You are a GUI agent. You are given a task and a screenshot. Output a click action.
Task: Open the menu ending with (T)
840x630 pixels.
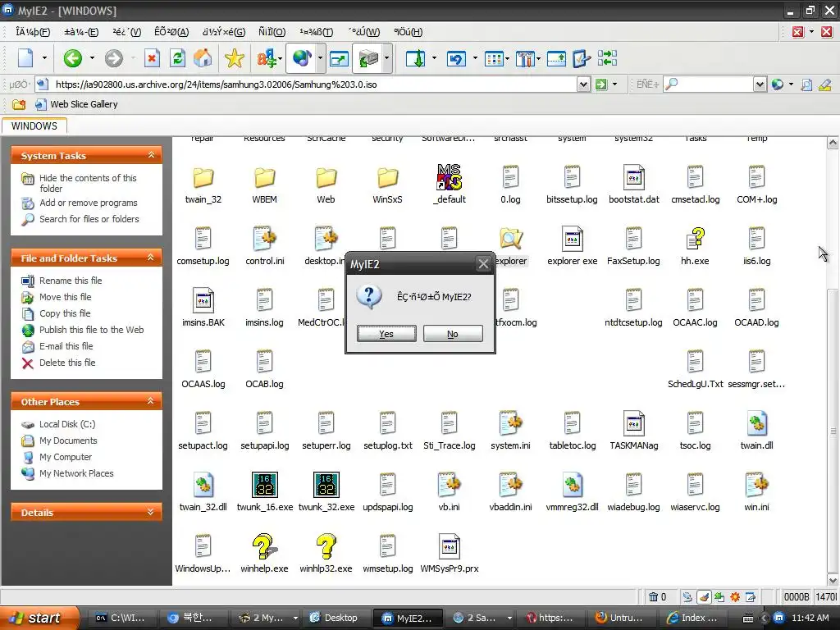316,32
